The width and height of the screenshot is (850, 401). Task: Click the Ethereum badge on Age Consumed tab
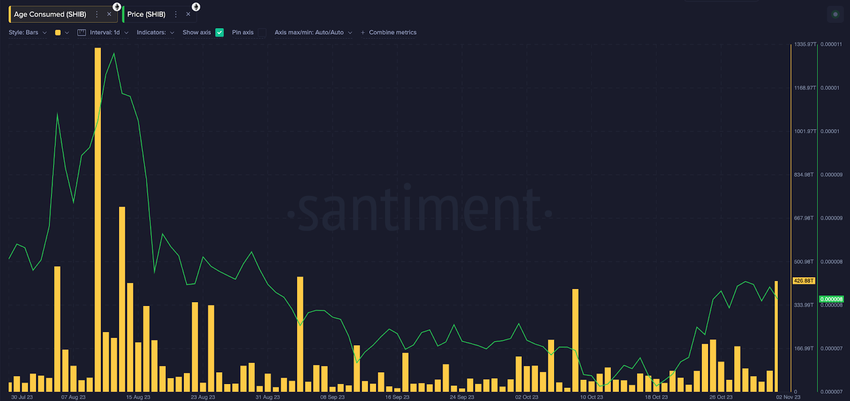pos(117,7)
